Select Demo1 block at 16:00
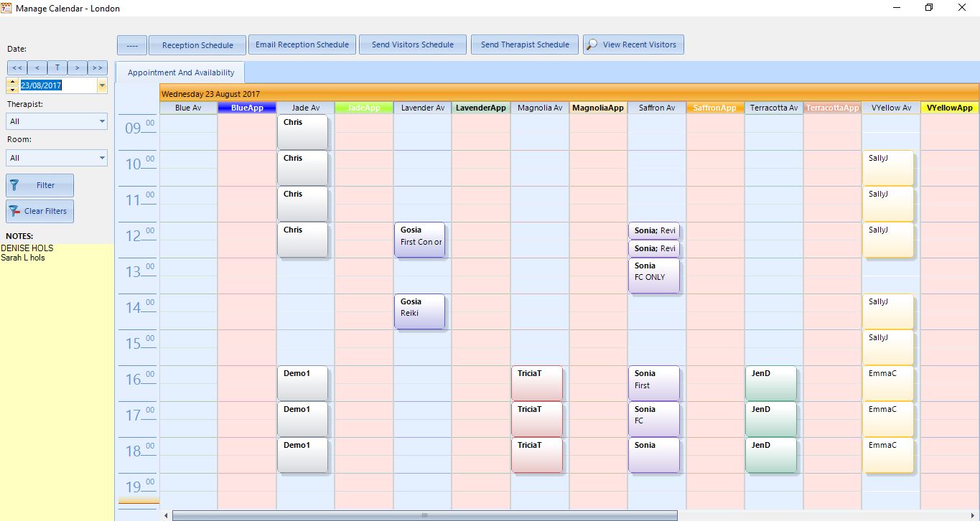Screen dimensions: 980x521 302,383
